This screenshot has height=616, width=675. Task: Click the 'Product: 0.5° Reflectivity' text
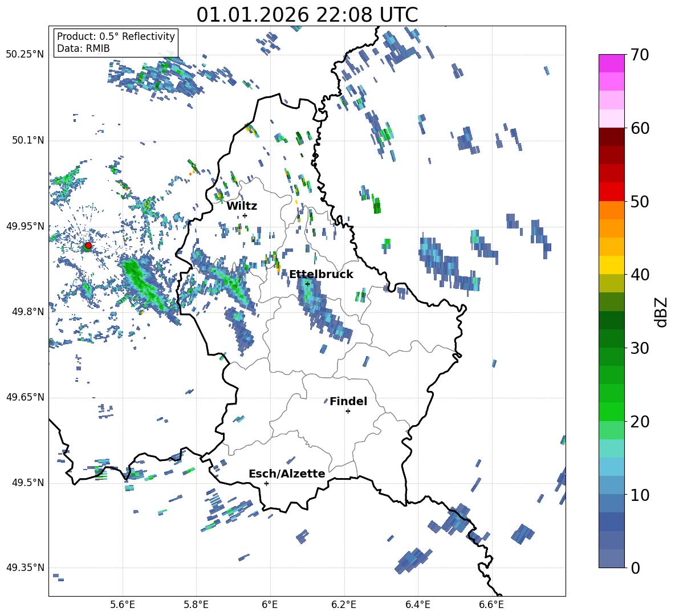tap(116, 36)
